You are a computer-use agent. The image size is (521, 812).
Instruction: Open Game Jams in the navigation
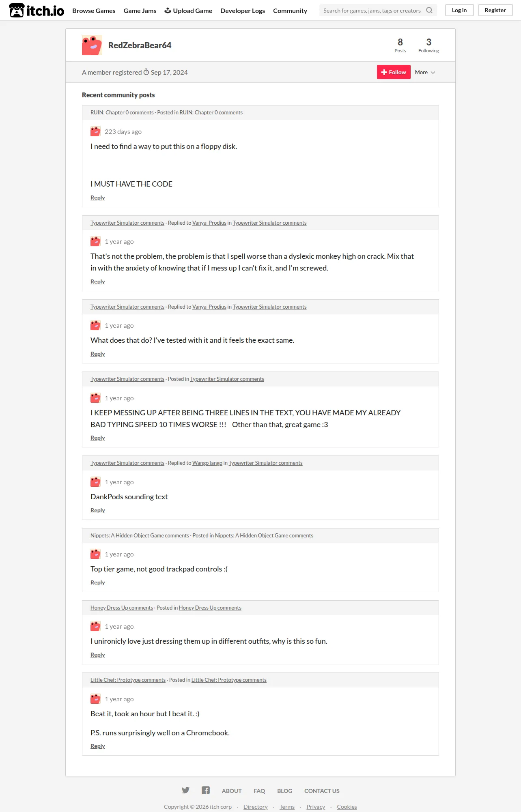click(140, 11)
